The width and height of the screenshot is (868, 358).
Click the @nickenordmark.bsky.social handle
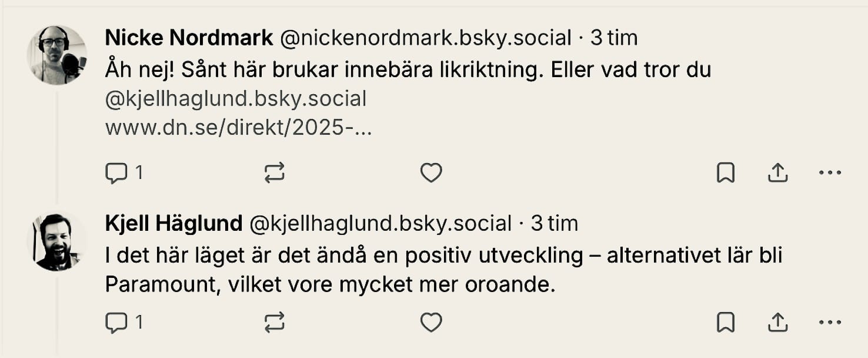(426, 38)
